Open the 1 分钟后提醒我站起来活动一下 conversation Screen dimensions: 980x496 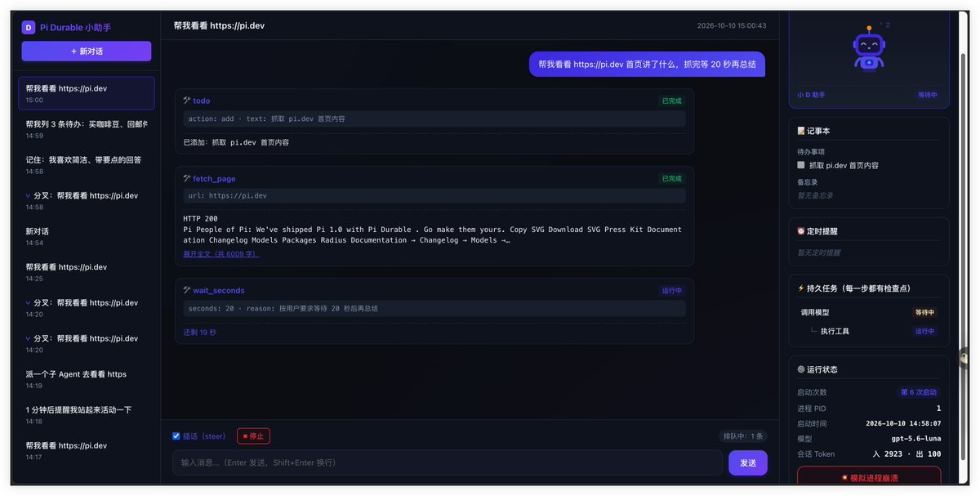click(87, 415)
